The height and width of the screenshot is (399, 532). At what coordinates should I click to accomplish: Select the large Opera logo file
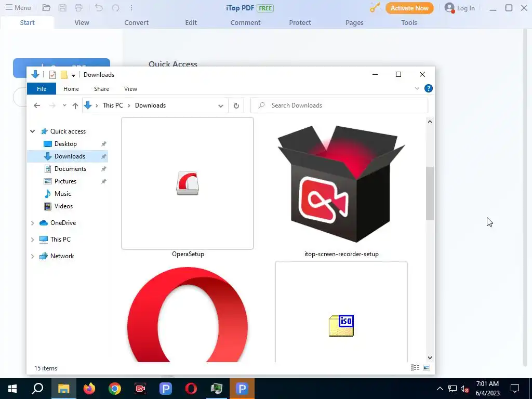point(188,314)
